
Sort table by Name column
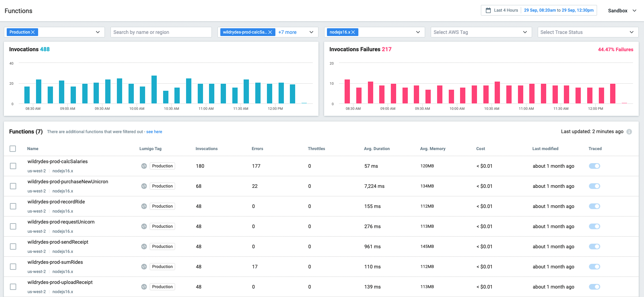point(33,149)
